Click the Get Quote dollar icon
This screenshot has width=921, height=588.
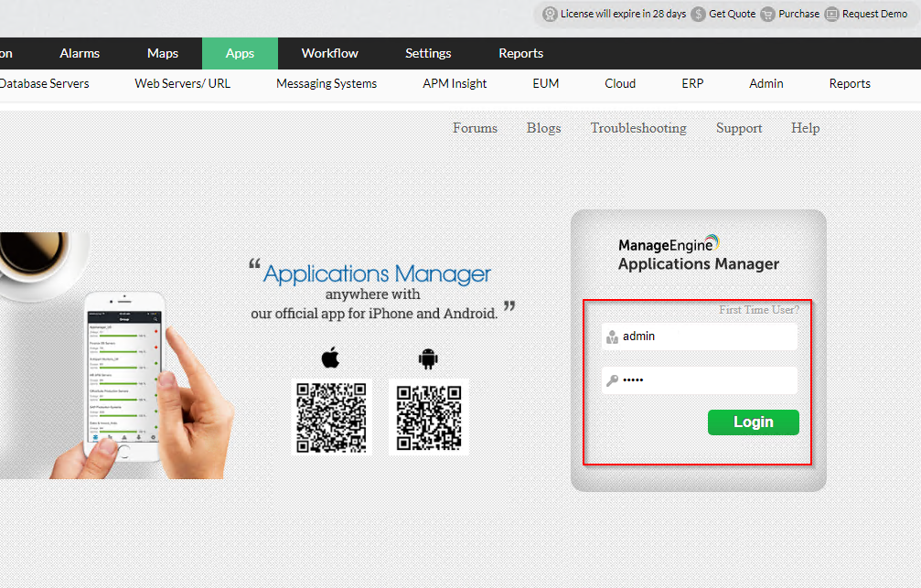coord(698,14)
